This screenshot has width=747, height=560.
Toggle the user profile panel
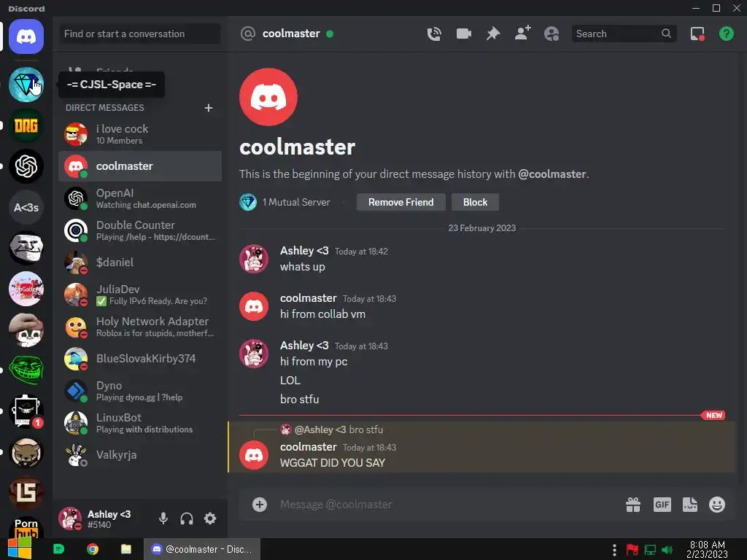point(551,34)
